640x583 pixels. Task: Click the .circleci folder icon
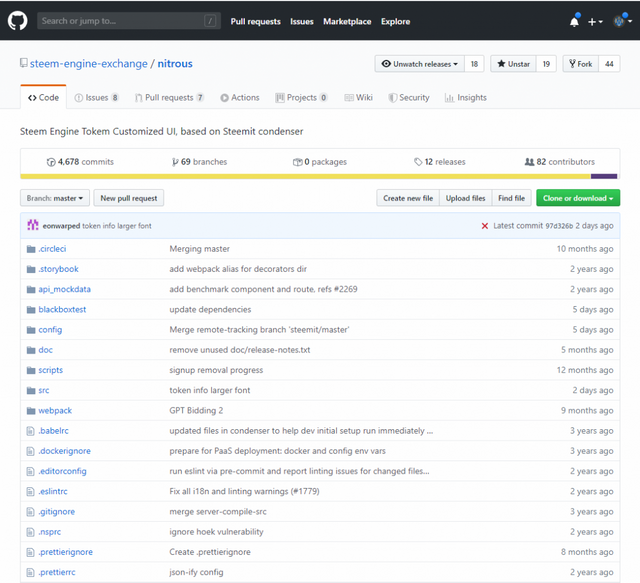pos(31,249)
